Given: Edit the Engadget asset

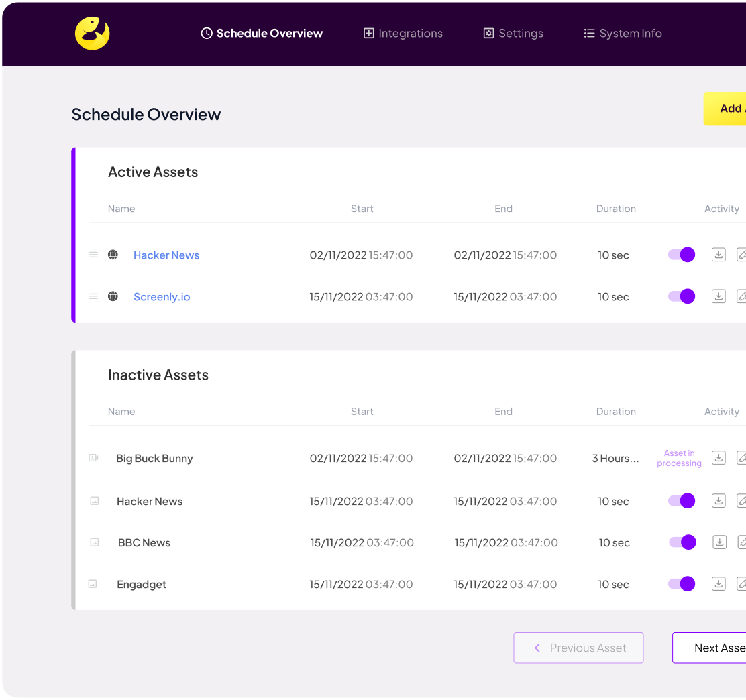Looking at the screenshot, I should pyautogui.click(x=741, y=584).
